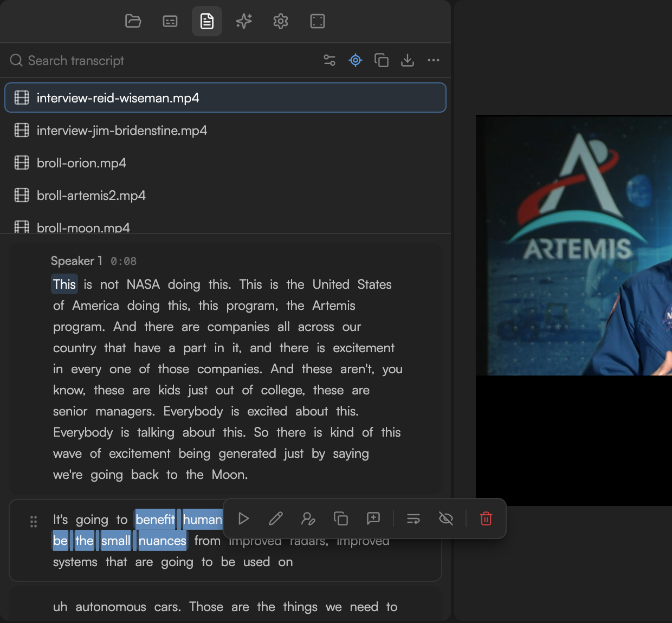Click the 0:08 timestamp

(x=124, y=261)
